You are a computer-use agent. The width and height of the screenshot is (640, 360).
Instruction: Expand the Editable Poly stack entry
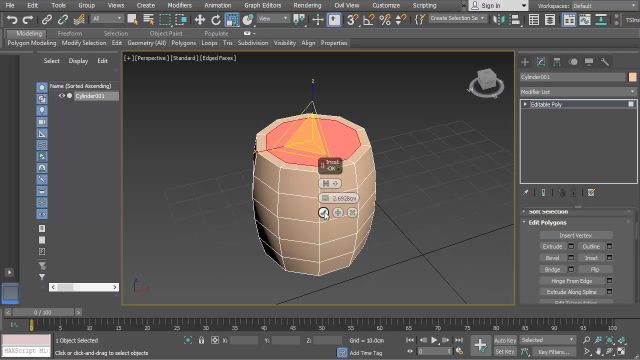[x=525, y=104]
